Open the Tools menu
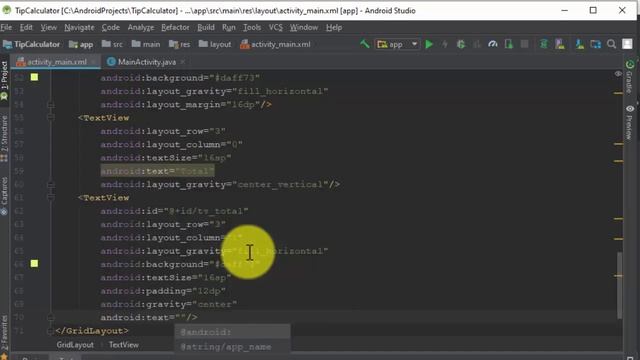The height and width of the screenshot is (360, 640). pyautogui.click(x=252, y=27)
